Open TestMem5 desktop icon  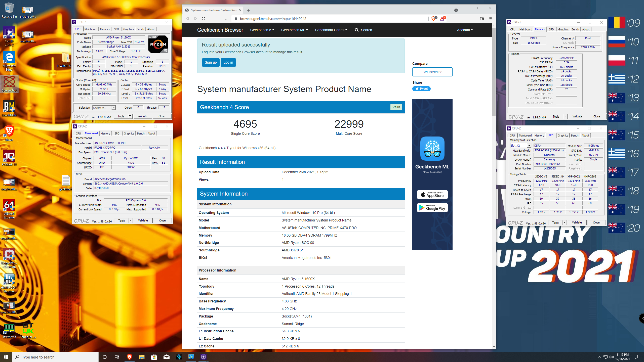point(9,331)
